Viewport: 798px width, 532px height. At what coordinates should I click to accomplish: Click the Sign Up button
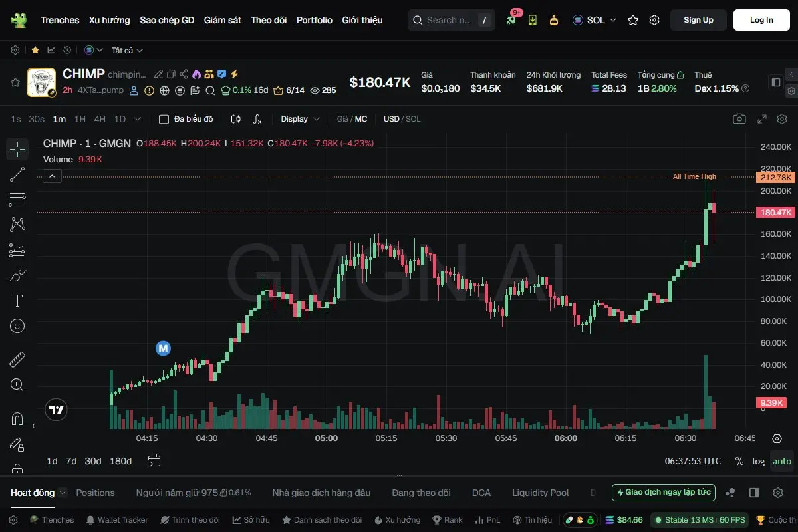click(x=698, y=20)
